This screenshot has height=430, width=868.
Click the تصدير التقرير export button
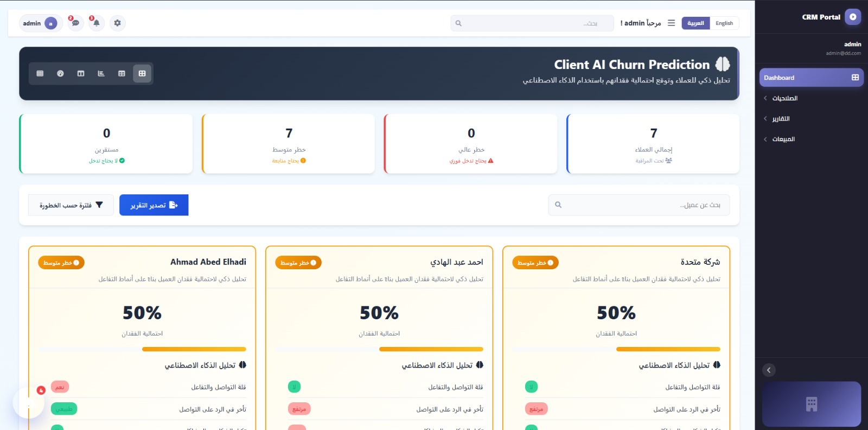coord(154,205)
